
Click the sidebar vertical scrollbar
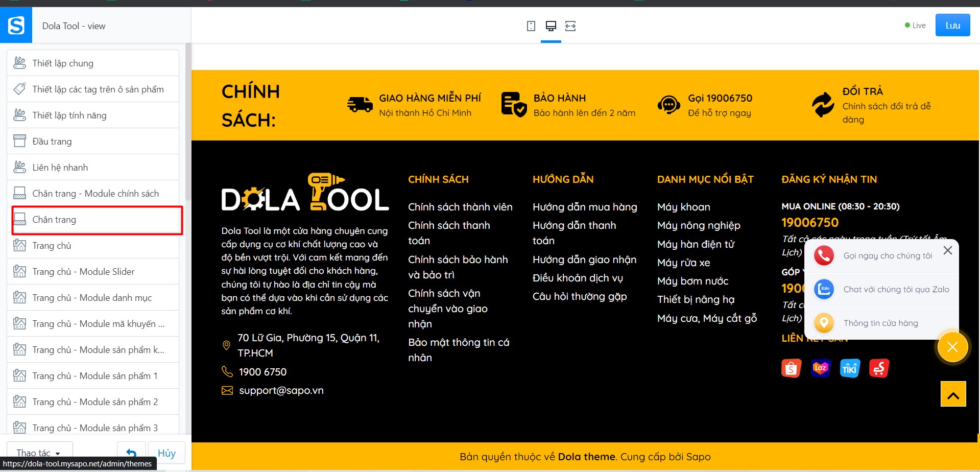(188, 123)
